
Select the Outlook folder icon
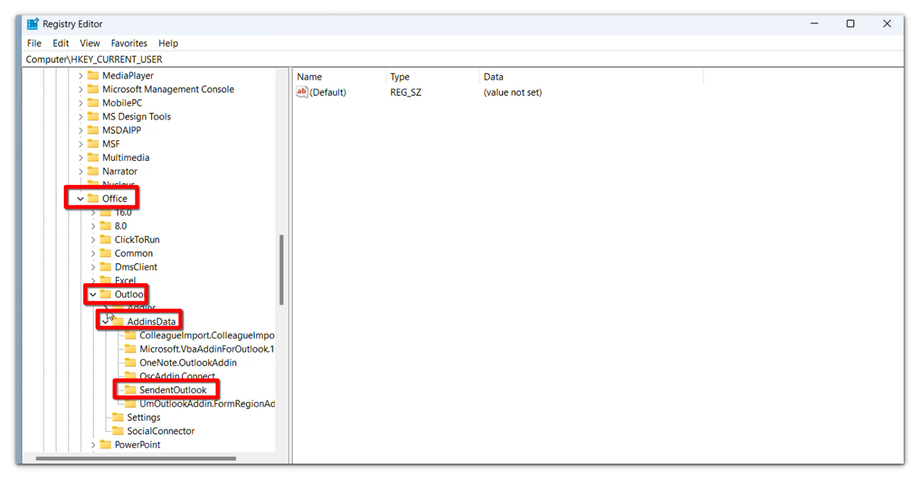point(106,294)
